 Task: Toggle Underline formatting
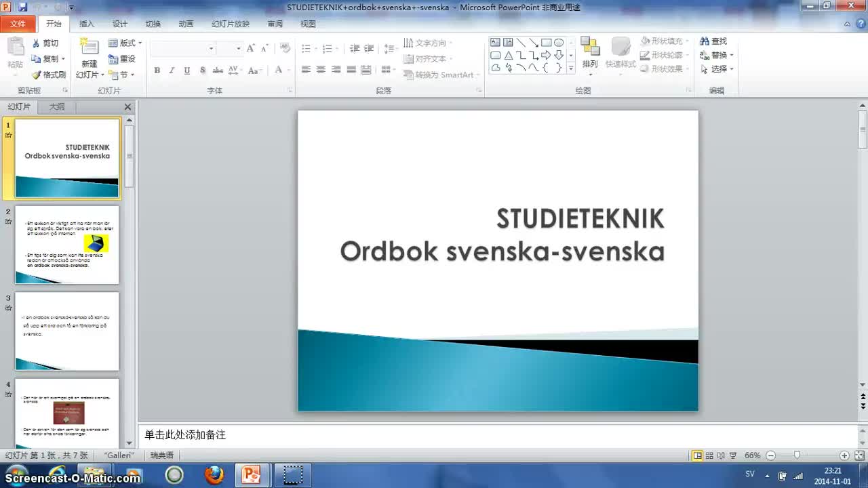(x=186, y=70)
